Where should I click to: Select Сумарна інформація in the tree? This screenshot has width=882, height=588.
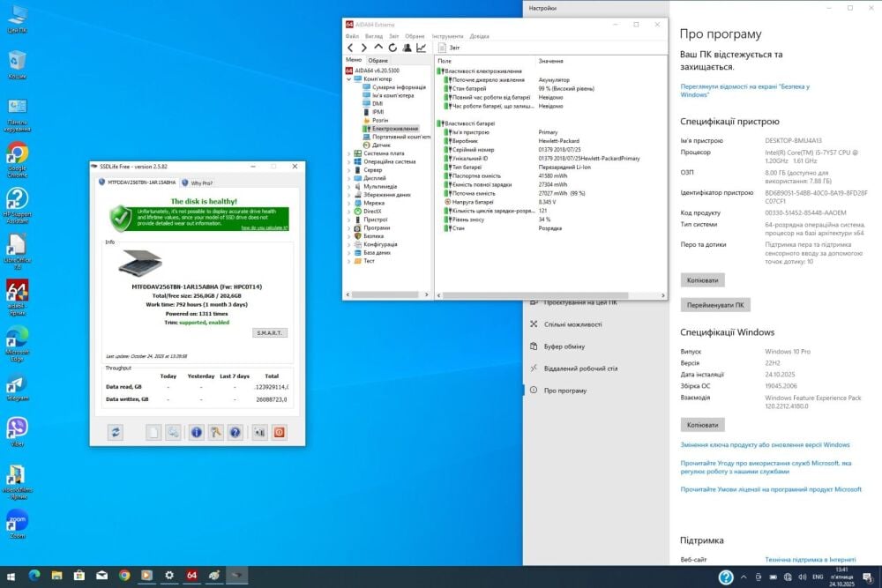click(394, 87)
